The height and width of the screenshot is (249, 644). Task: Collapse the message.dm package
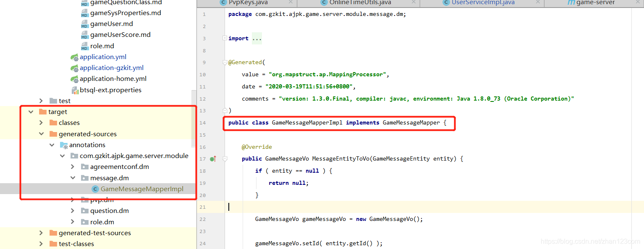click(73, 178)
